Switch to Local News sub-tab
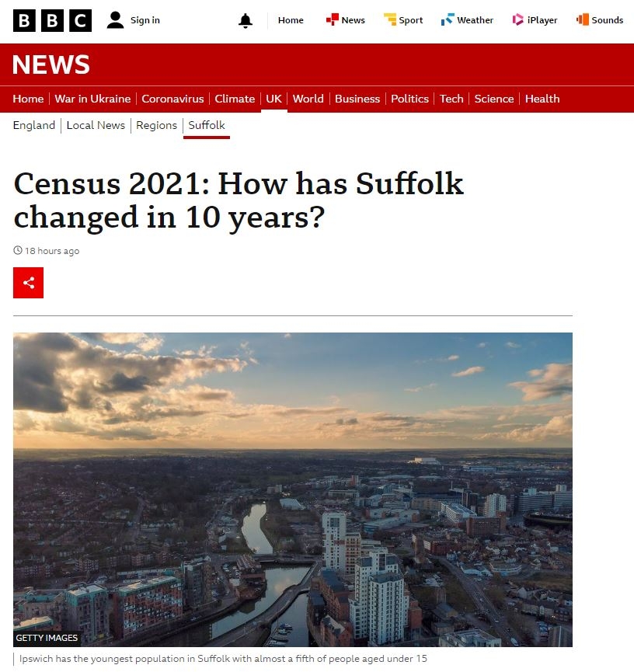Viewport: 634px width, 672px height. 96,125
